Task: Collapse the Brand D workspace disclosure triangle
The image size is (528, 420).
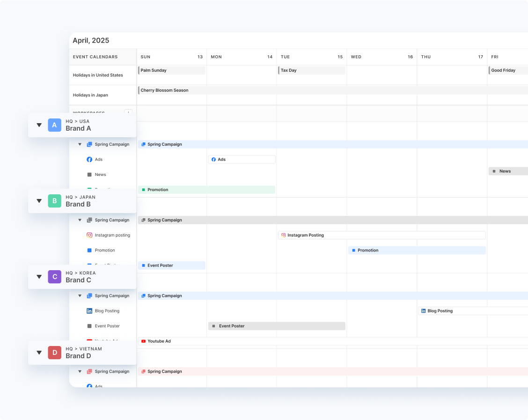Action: [x=39, y=353]
